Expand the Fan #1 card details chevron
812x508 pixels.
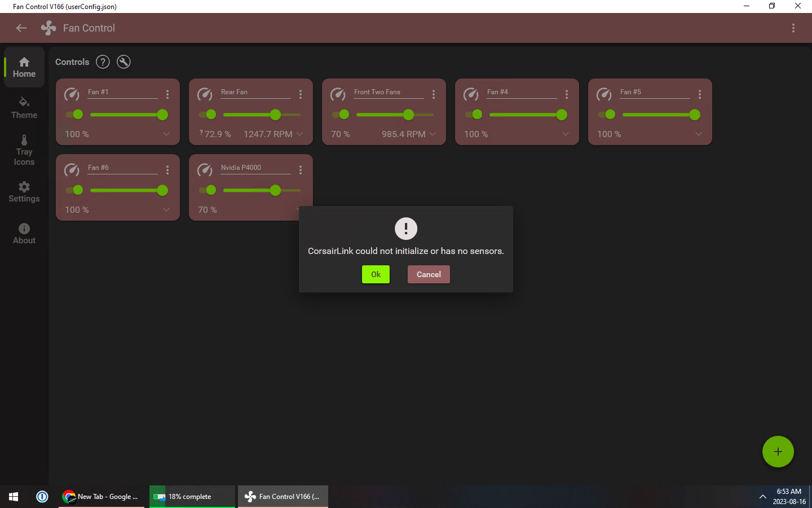[166, 134]
